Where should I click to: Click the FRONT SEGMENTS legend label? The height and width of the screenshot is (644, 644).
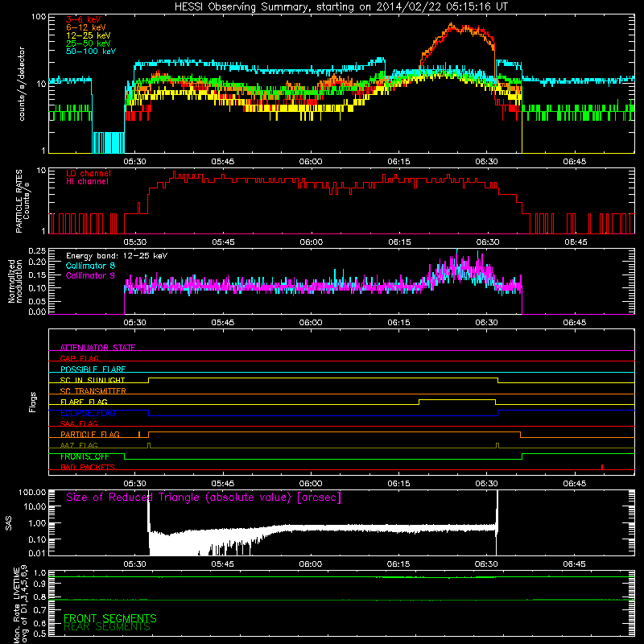click(x=110, y=618)
